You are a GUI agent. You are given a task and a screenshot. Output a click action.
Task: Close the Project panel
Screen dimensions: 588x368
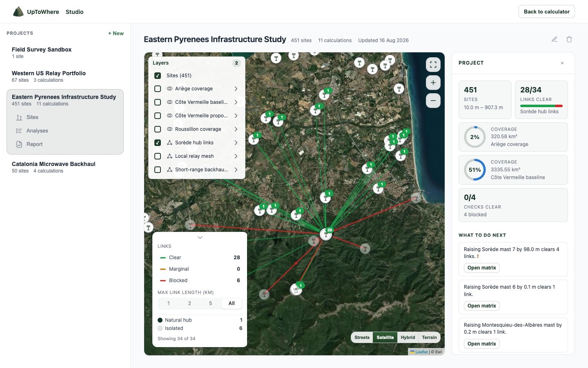[562, 63]
